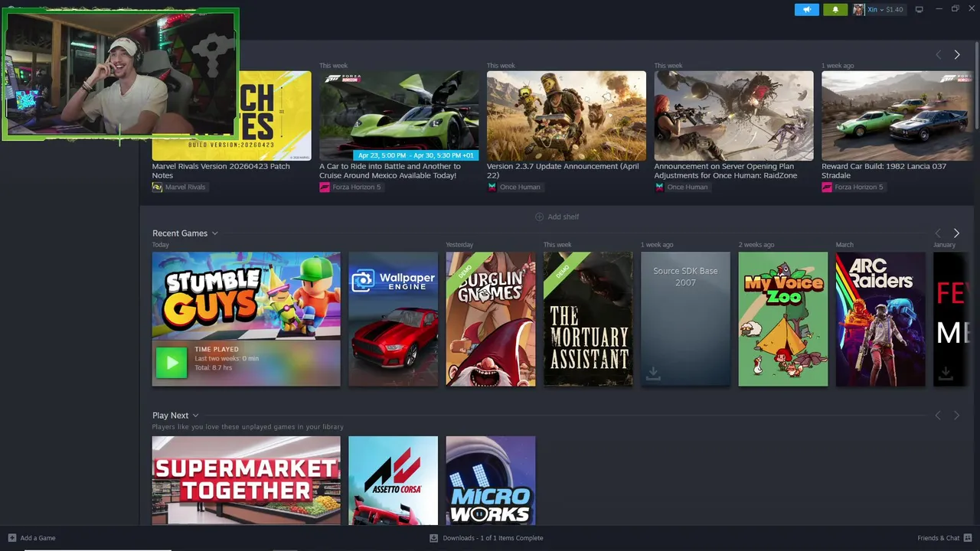
Task: Open 'Downloads - 1 of 1 Items Complete'
Action: pos(493,538)
